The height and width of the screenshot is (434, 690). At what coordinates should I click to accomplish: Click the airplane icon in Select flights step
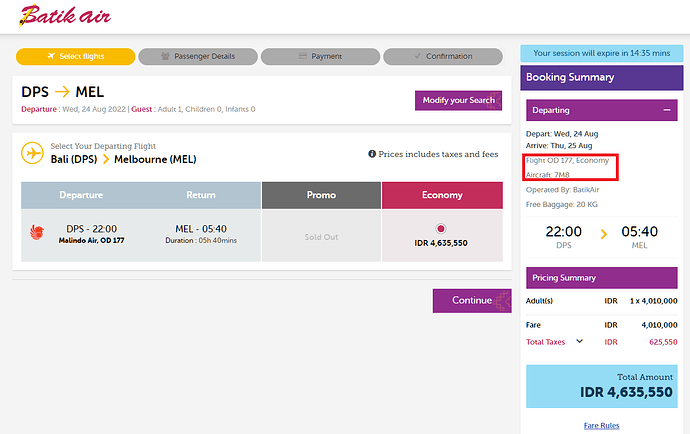tap(50, 57)
